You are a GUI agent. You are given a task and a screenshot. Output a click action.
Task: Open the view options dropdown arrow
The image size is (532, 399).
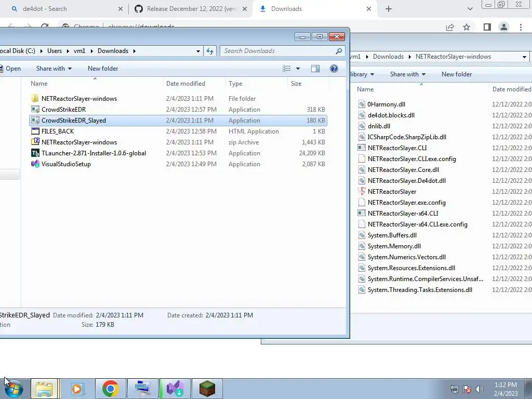point(298,69)
